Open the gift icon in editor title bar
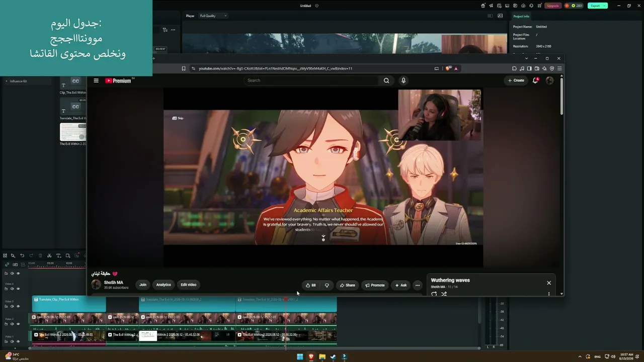 pos(483,6)
